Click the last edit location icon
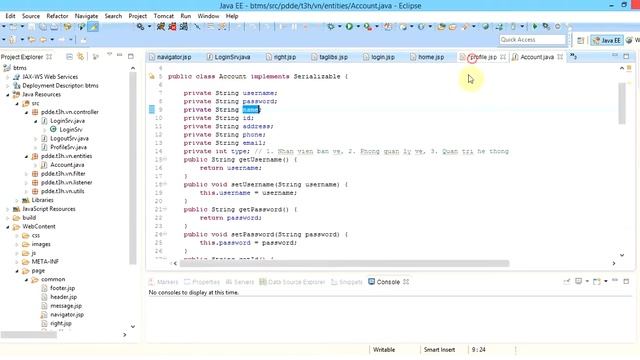This screenshot has height=360, width=640. 31,40
